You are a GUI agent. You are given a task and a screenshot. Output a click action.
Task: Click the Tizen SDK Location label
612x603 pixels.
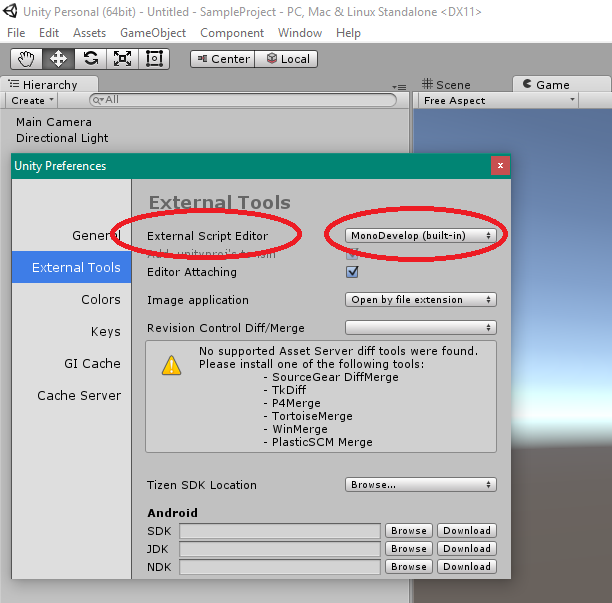(202, 485)
